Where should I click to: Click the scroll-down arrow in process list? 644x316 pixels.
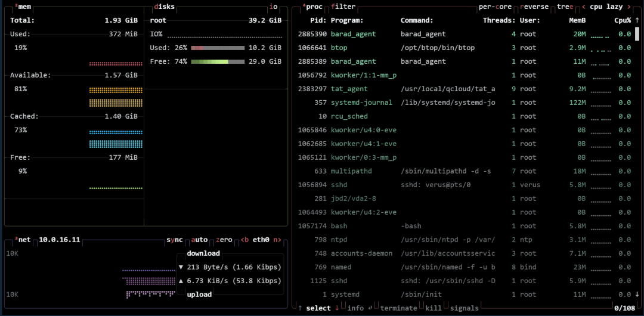637,295
